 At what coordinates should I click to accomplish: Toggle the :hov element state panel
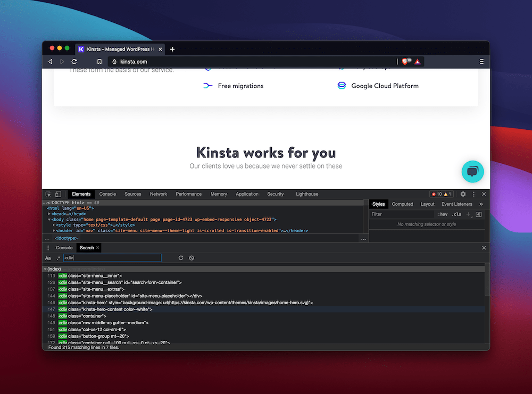pos(443,214)
